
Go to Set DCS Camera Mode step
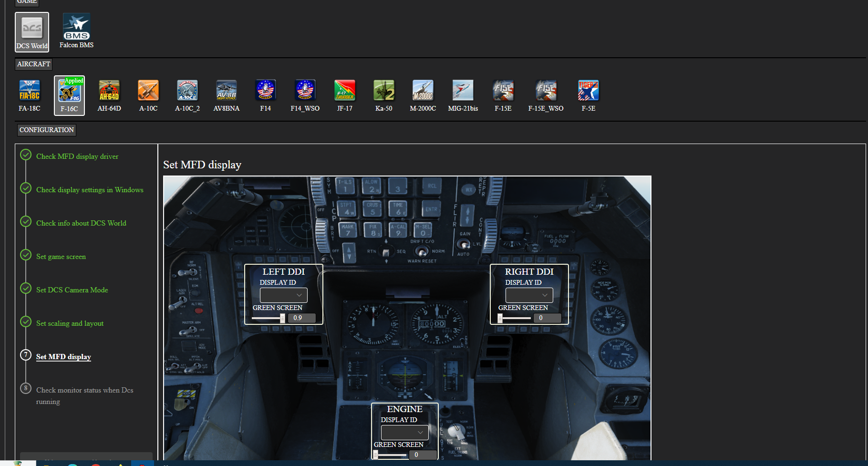pyautogui.click(x=72, y=290)
